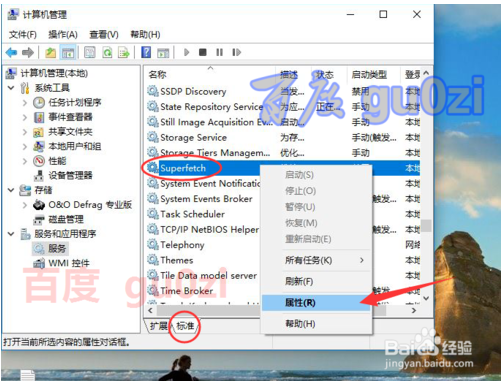Screen dimensions: 502x384
Task: Select the SSDP Discovery service
Action: [x=193, y=91]
